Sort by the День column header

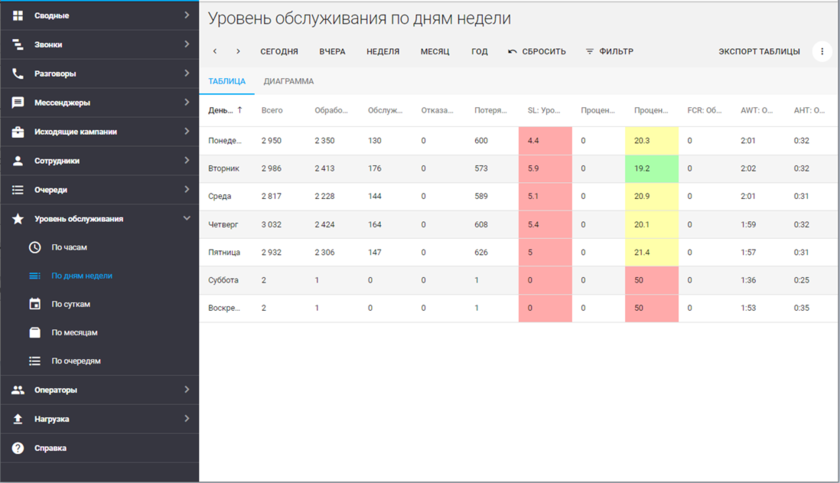tap(221, 111)
